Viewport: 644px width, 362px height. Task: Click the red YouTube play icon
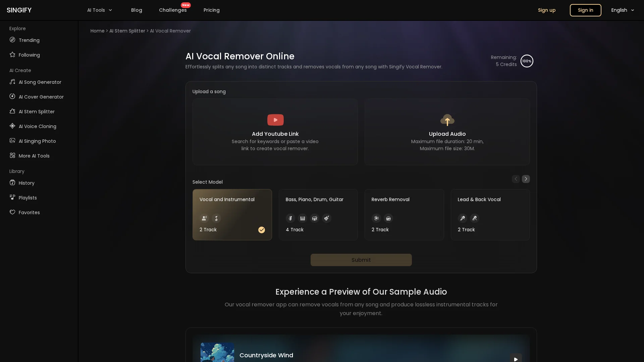(x=275, y=120)
